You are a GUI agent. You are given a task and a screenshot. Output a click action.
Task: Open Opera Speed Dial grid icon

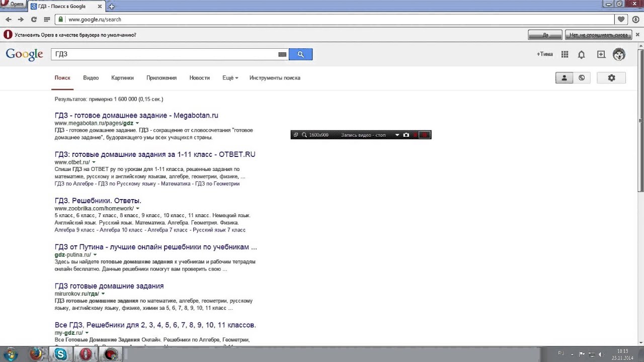tap(47, 19)
